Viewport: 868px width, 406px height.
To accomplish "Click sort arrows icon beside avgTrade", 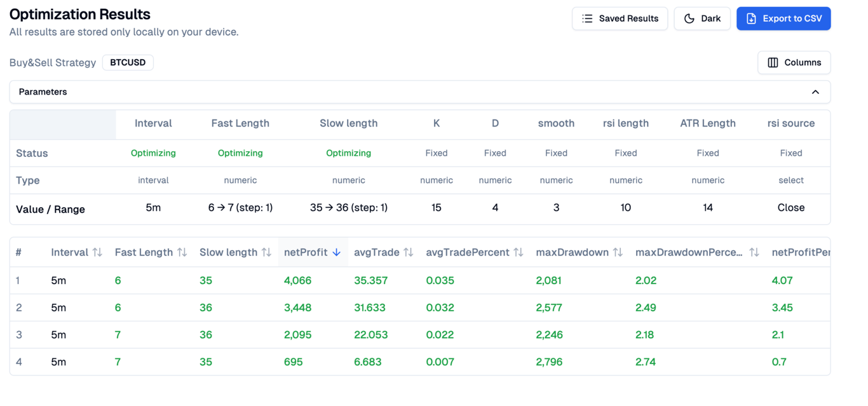I will coord(409,252).
